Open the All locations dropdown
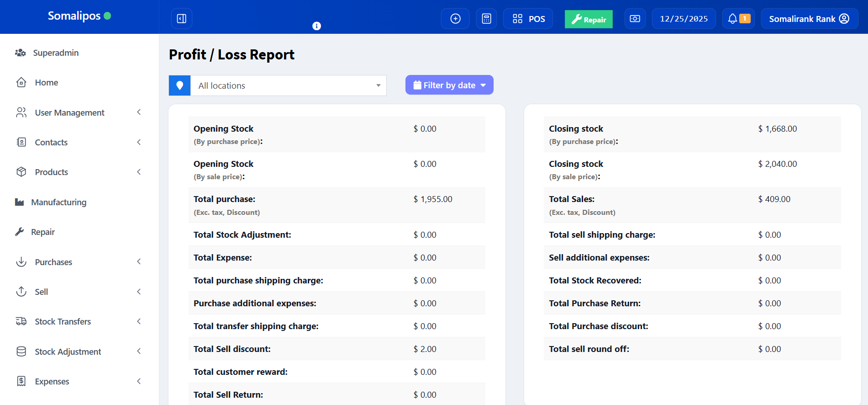 click(289, 85)
